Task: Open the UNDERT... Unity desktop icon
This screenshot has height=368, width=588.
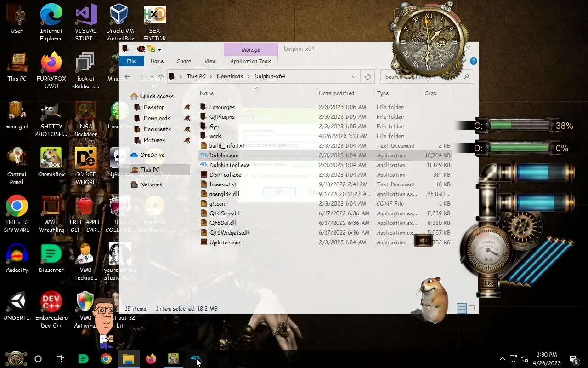Action: pos(17,306)
